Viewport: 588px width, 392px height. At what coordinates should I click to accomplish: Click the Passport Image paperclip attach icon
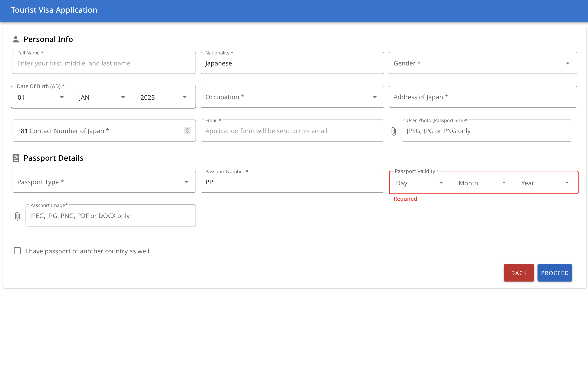(x=17, y=216)
